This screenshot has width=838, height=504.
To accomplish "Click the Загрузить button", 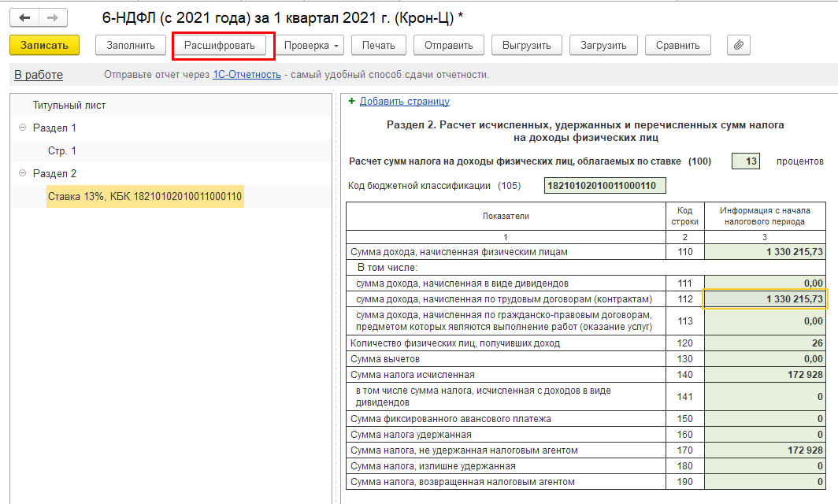I will [603, 46].
